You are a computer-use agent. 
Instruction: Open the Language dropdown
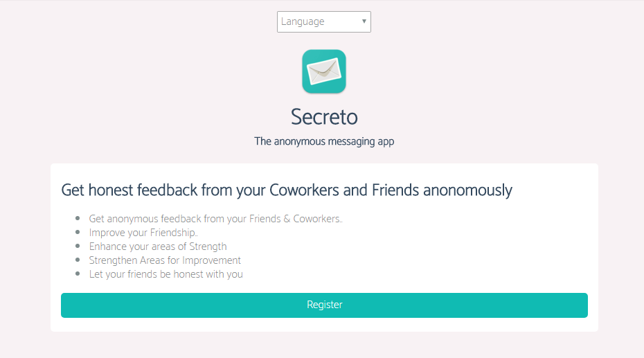323,21
